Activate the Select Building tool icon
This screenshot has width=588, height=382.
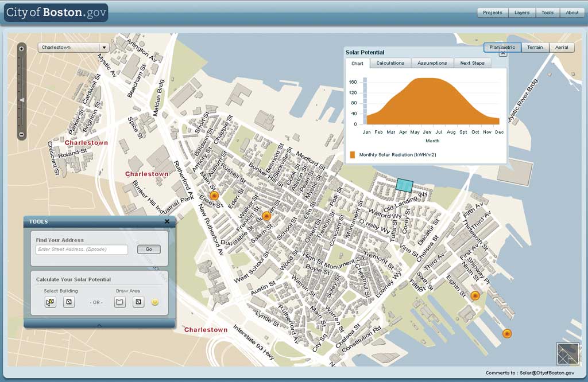point(51,302)
